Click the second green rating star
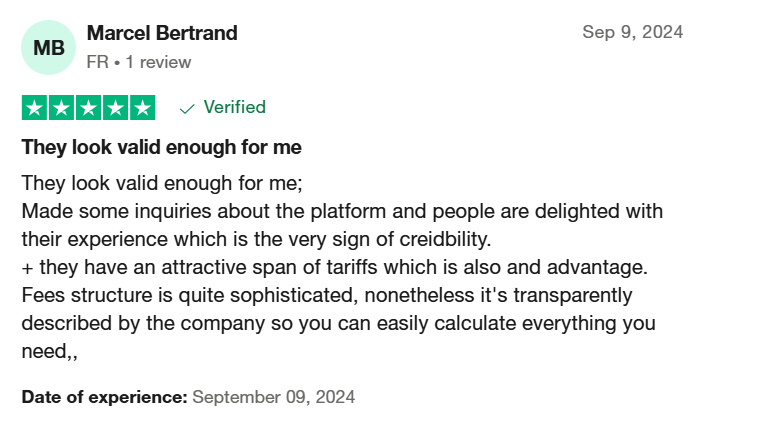Screen dimensions: 784x428 click(x=62, y=108)
